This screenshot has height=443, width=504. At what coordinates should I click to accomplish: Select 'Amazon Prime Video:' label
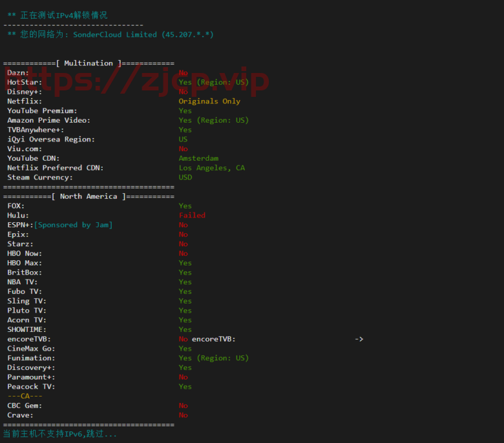click(49, 121)
